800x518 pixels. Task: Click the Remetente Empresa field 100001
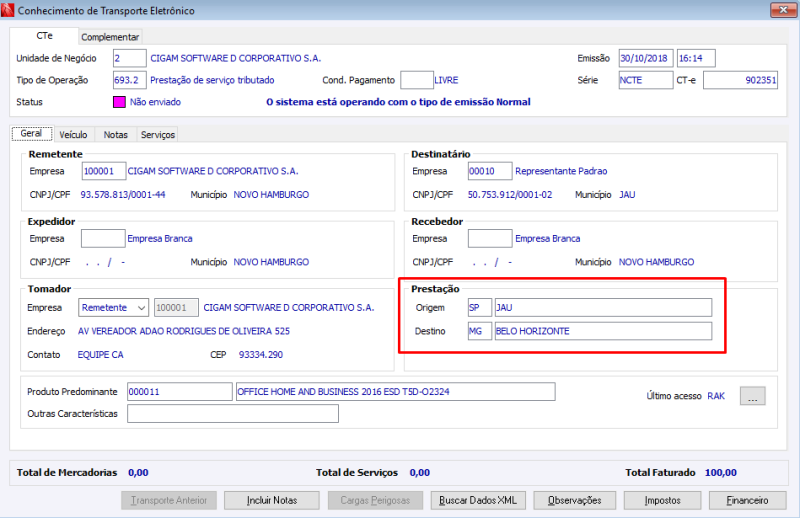coord(104,171)
